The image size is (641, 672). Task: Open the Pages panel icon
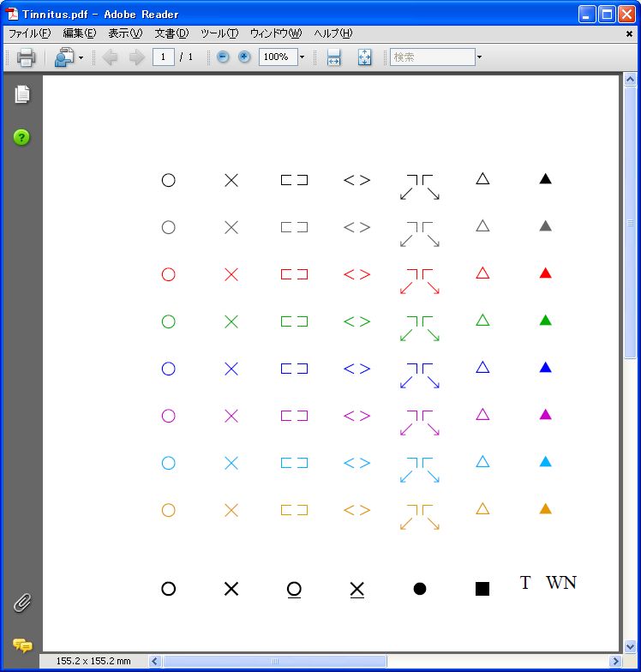(22, 94)
